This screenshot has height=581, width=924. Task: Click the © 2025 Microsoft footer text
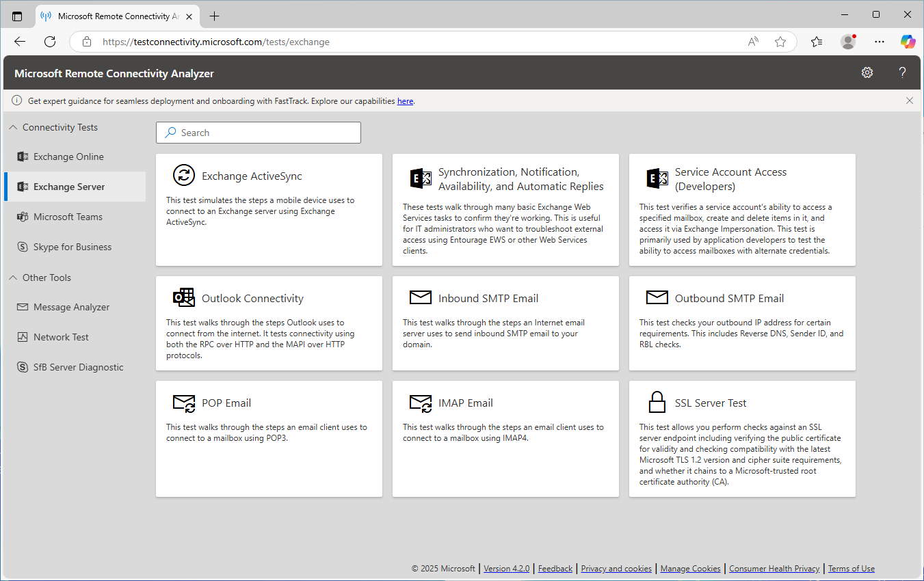pos(443,569)
